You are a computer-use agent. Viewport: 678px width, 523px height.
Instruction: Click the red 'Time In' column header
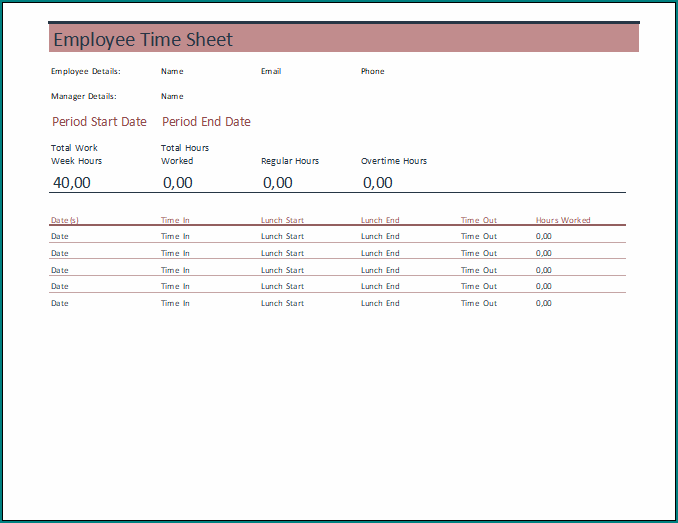[x=175, y=220]
